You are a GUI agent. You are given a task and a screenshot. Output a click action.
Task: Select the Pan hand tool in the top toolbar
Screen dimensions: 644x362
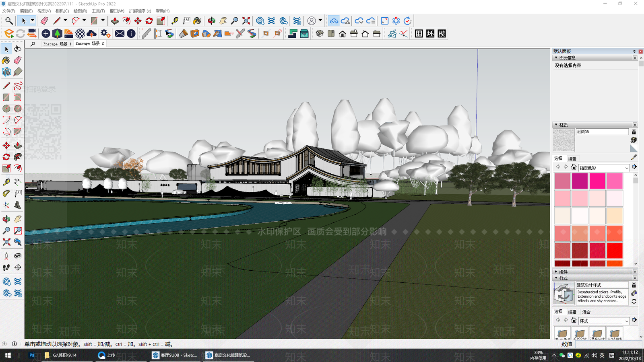[x=223, y=21]
